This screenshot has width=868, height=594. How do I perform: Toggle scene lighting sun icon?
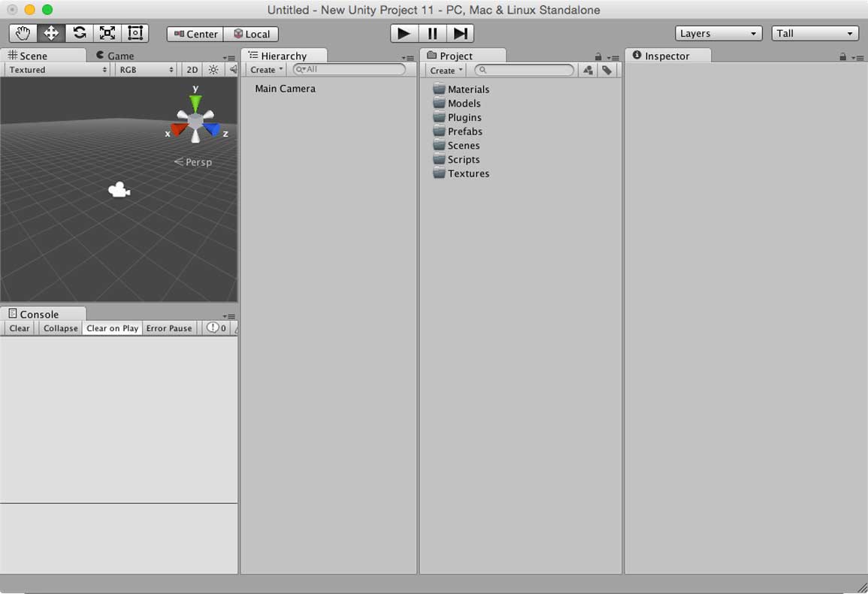213,70
